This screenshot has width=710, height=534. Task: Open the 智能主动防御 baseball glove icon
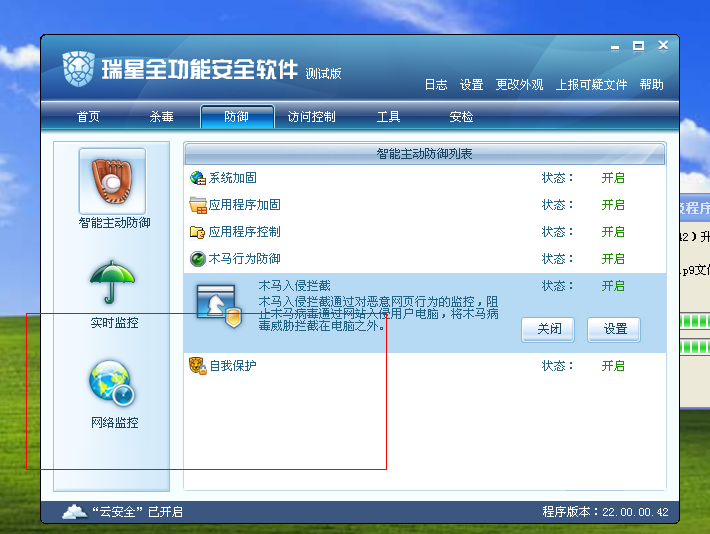(112, 181)
